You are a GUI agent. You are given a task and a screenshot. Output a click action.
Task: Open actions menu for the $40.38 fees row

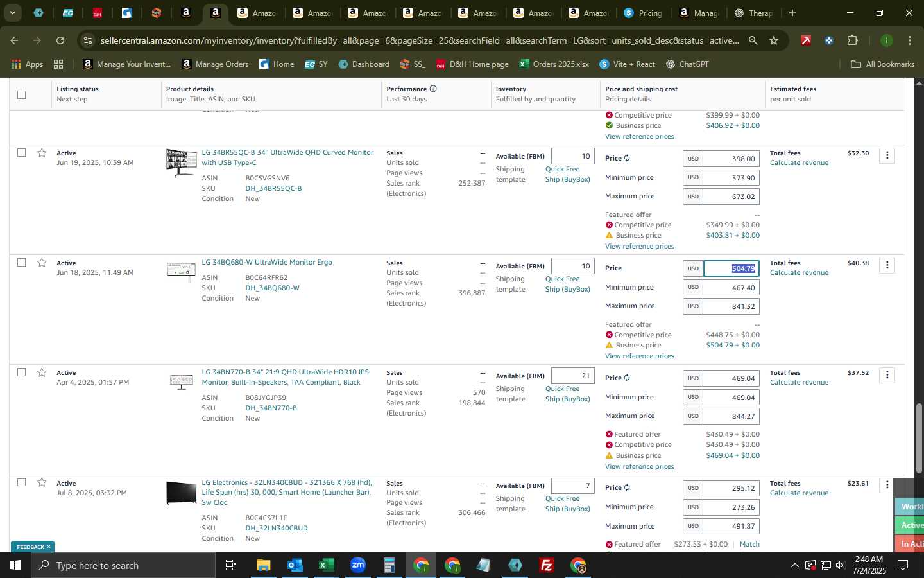coord(887,265)
